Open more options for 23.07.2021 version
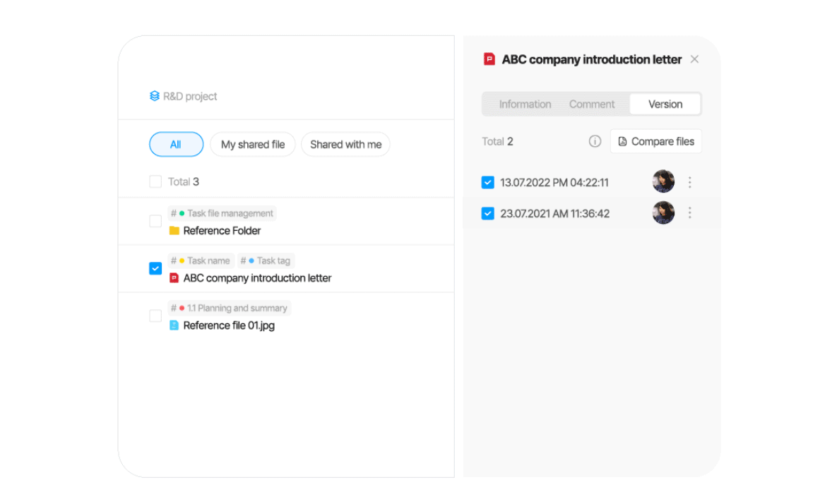This screenshot has width=837, height=504. pyautogui.click(x=689, y=213)
